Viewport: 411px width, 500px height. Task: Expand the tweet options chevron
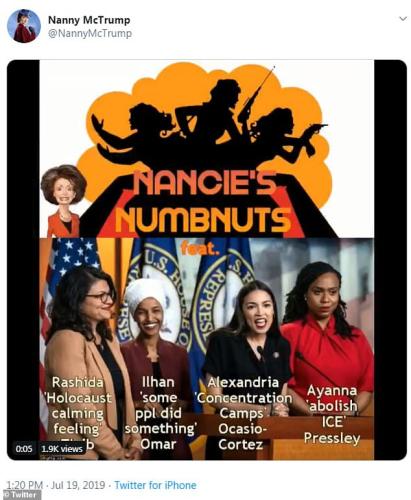point(403,19)
